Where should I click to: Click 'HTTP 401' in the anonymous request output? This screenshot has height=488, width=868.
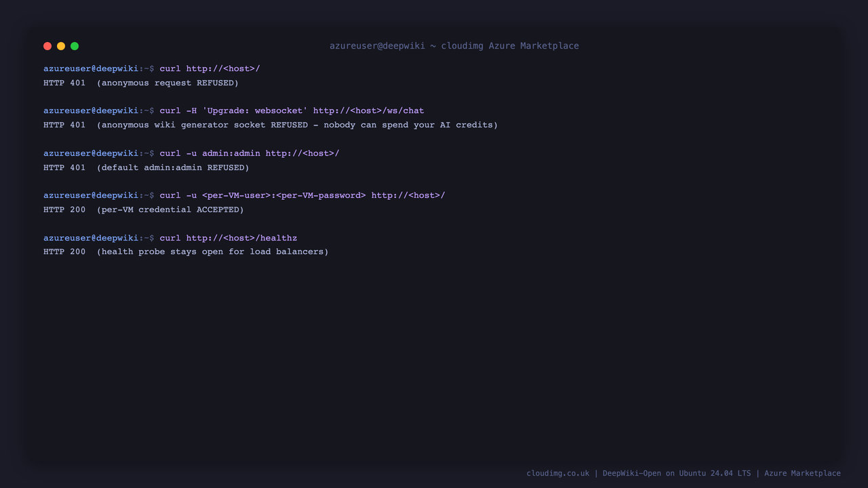(x=64, y=83)
